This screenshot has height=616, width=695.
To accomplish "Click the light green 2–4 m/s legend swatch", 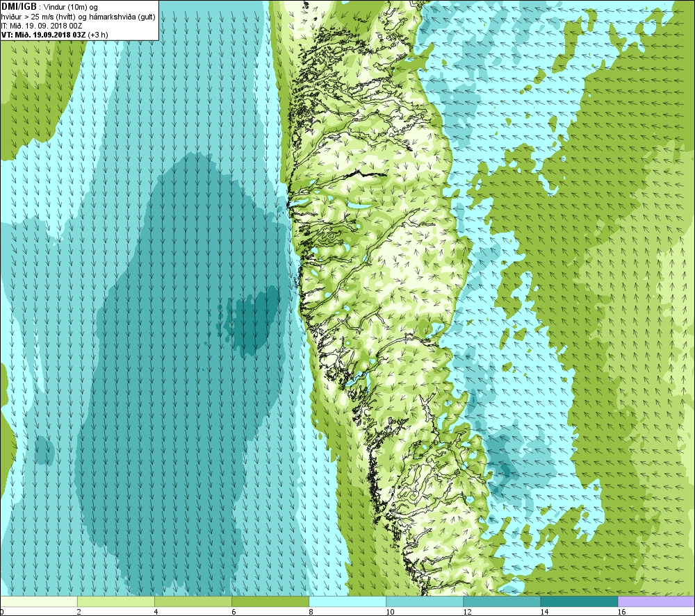I will click(x=115, y=601).
